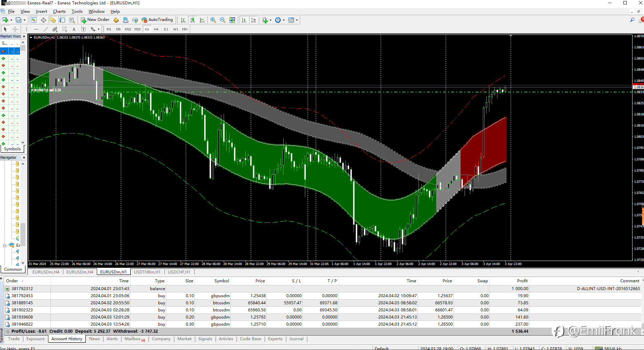This screenshot has width=644, height=350.
Task: Switch to USDTHBm,H1 chart tab
Action: click(x=147, y=272)
